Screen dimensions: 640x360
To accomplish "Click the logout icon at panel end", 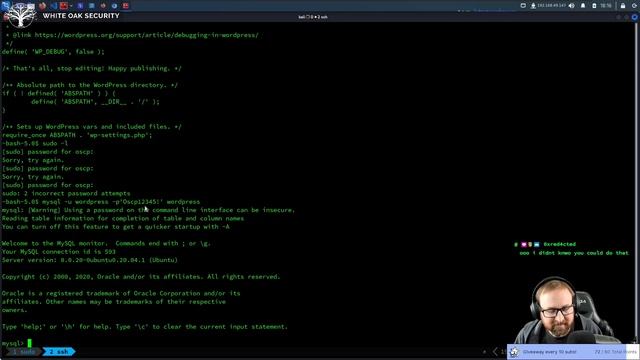I will click(634, 6).
